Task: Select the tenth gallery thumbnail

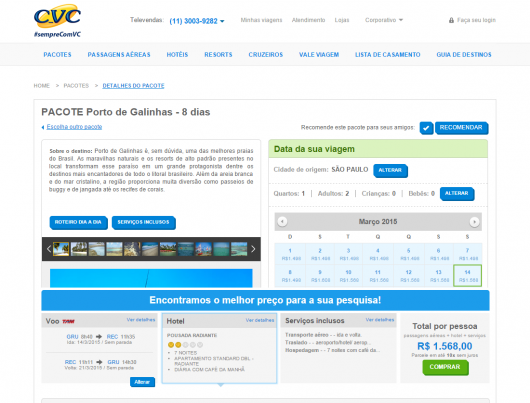Action: click(x=221, y=249)
